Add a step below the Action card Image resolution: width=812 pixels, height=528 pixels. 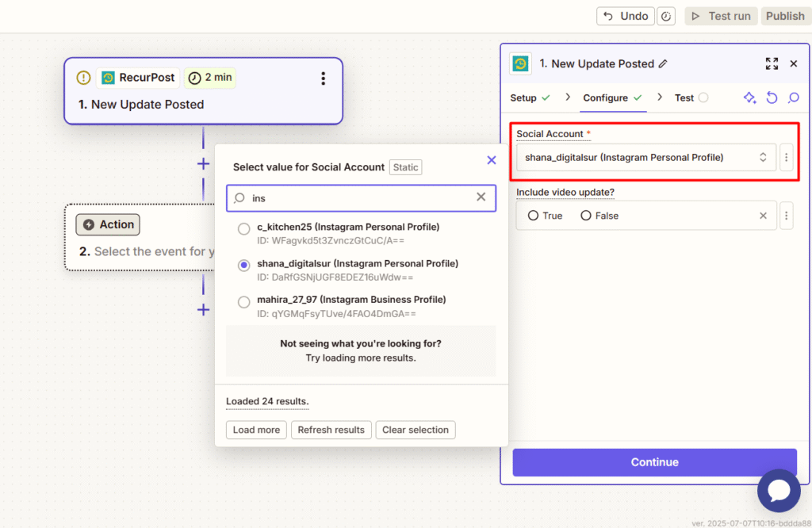(204, 310)
